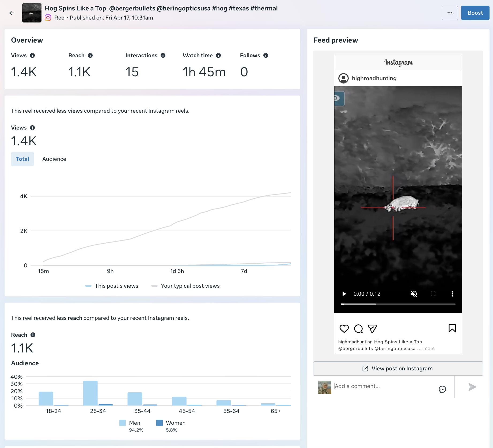The width and height of the screenshot is (493, 448).
Task: Click the Reach info icon in Overview
Action: [x=90, y=55]
